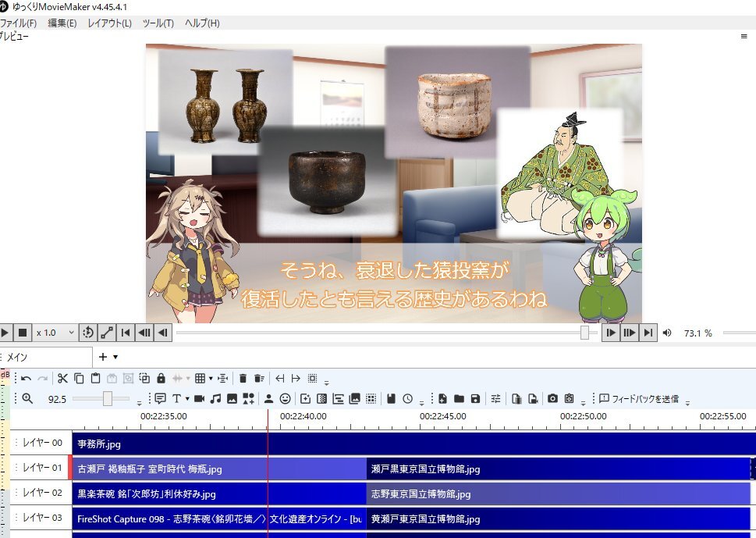Viewport: 756px width, 538px height.
Task: Mute the preview volume speaker icon
Action: pyautogui.click(x=667, y=333)
